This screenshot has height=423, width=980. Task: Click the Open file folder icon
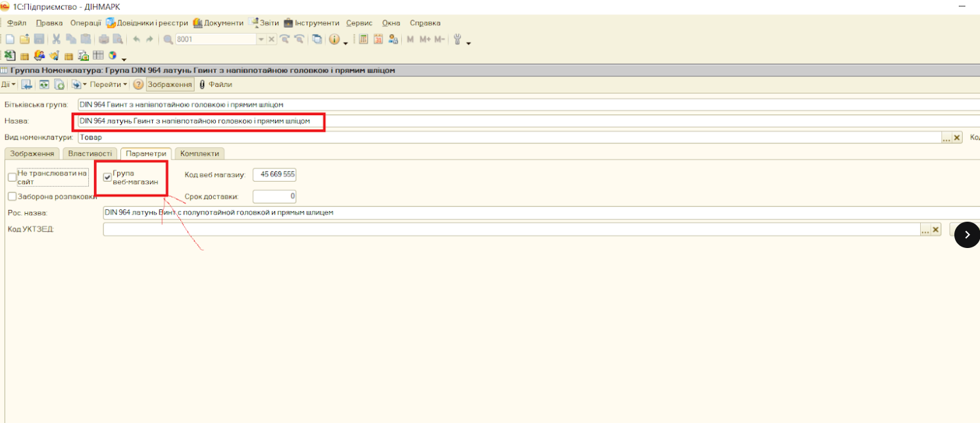[x=24, y=39]
